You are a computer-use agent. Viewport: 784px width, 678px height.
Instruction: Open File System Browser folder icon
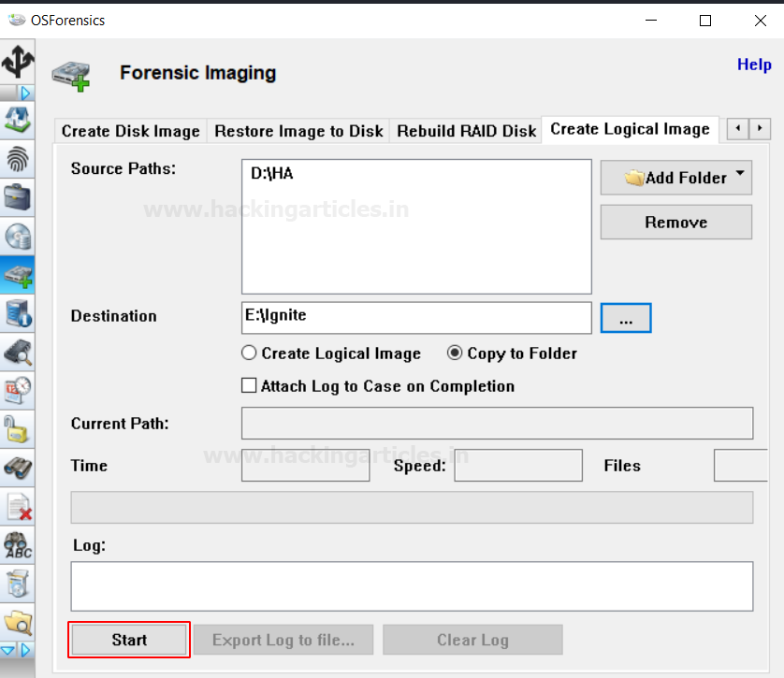tap(18, 622)
